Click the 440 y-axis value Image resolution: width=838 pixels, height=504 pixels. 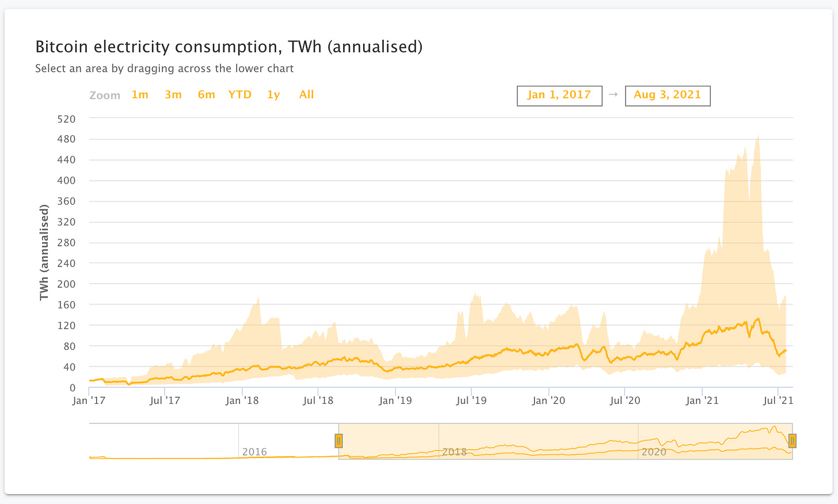[66, 160]
